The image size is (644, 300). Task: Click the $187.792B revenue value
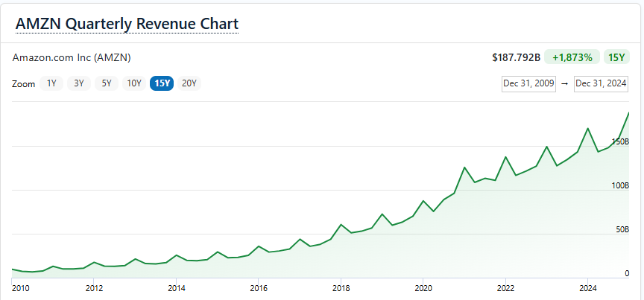[517, 58]
